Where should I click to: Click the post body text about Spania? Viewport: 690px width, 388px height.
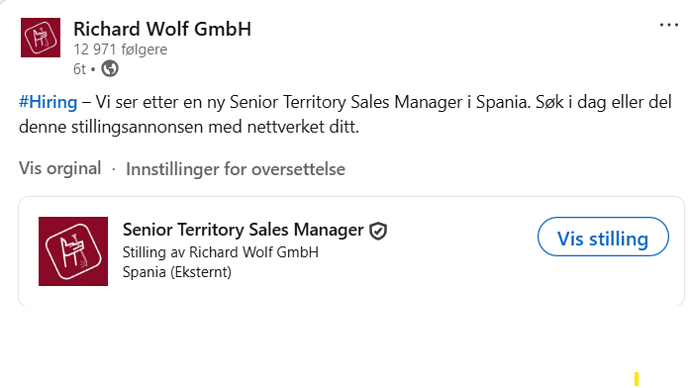pyautogui.click(x=345, y=114)
